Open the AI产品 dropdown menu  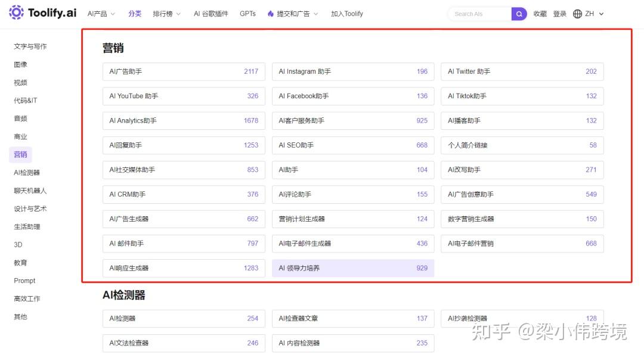click(98, 13)
